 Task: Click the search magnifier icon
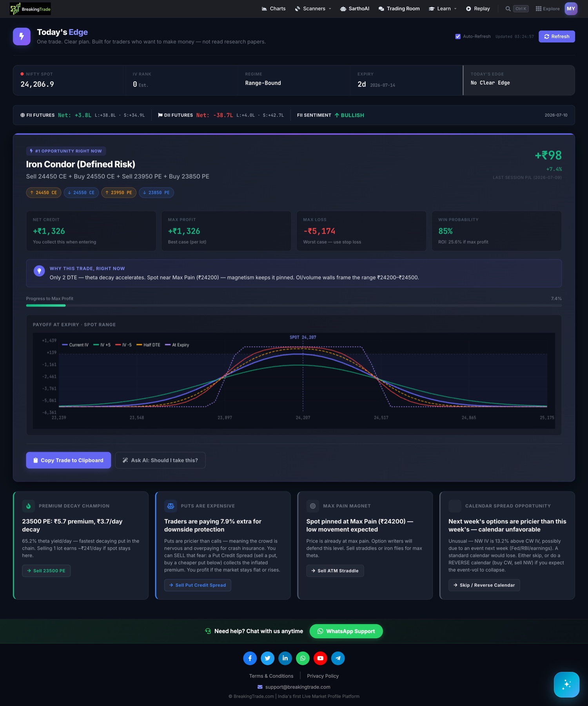coord(508,9)
